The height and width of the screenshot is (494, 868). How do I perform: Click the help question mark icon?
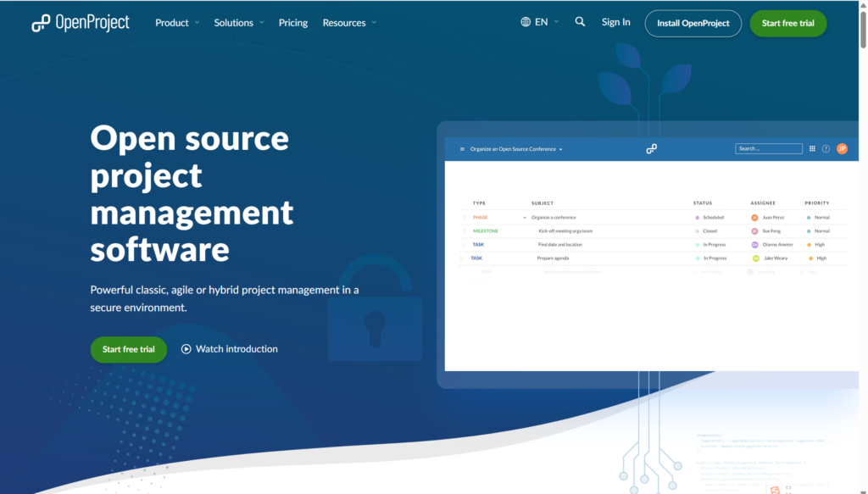point(826,149)
